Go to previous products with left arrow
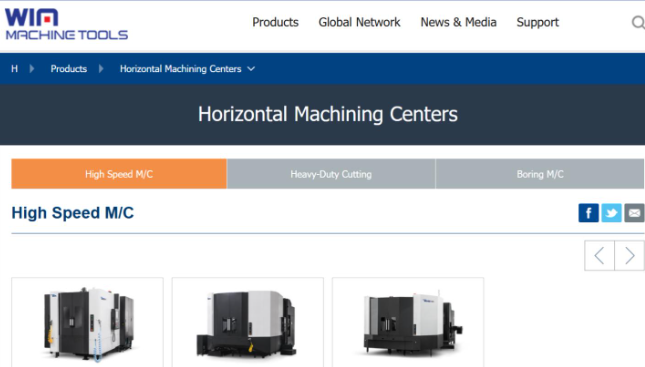 pos(599,256)
